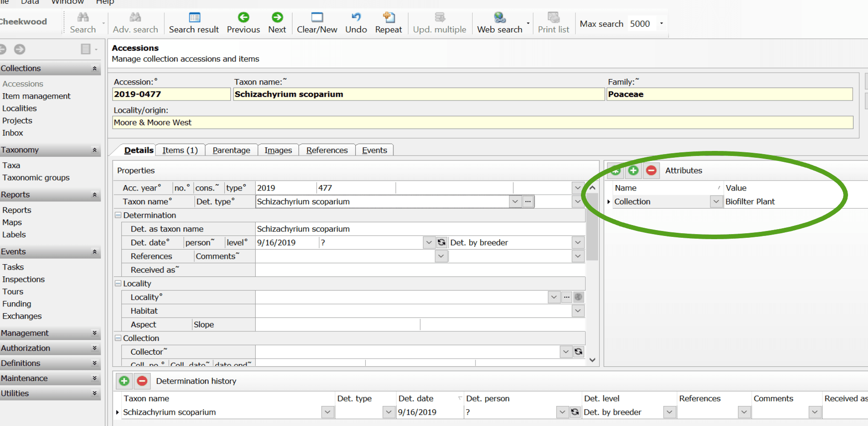Remove attribute with red minus icon
Image resolution: width=868 pixels, height=426 pixels.
pos(651,170)
